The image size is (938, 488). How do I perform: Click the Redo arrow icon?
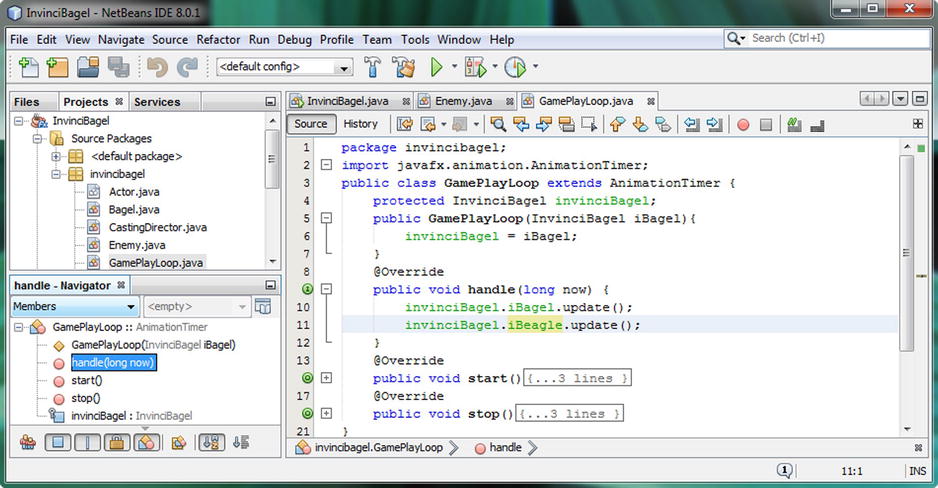click(187, 67)
